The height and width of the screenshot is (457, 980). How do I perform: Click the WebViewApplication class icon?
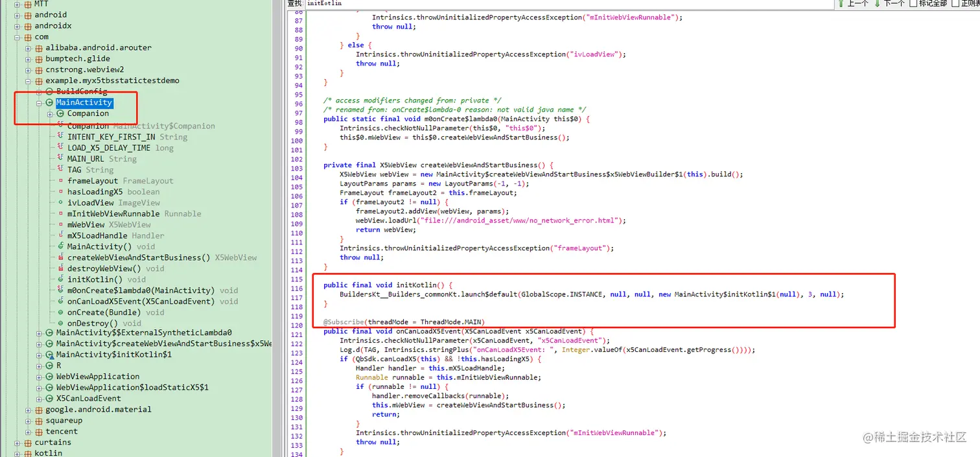coord(50,377)
